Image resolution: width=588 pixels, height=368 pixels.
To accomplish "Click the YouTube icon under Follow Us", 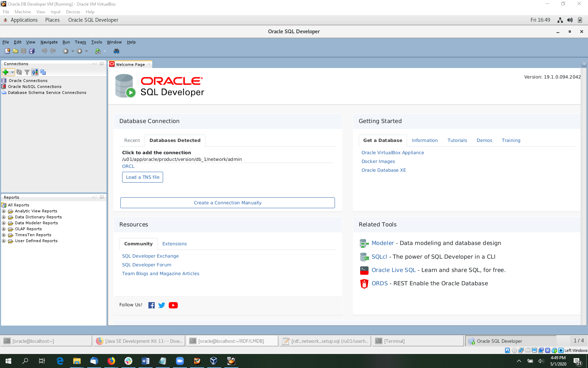I will (x=173, y=305).
